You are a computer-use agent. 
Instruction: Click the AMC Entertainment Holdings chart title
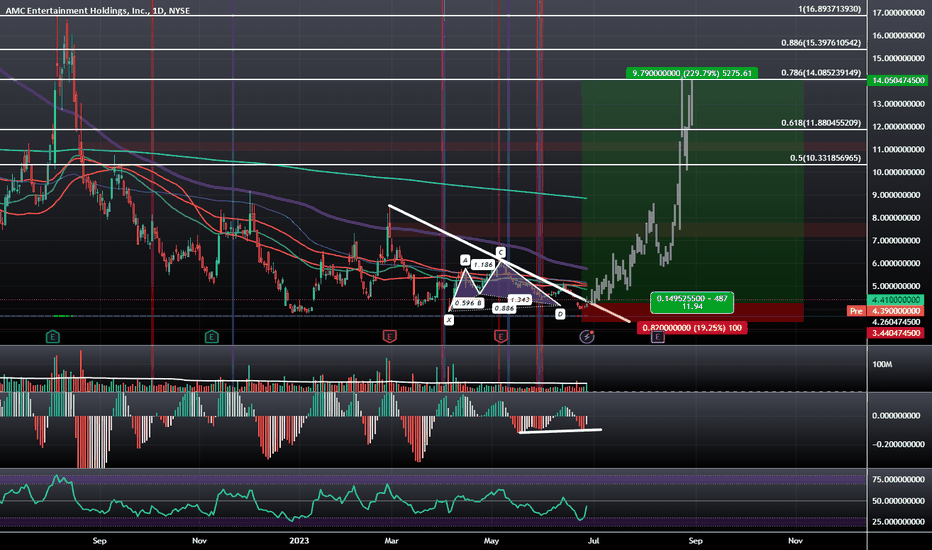97,10
